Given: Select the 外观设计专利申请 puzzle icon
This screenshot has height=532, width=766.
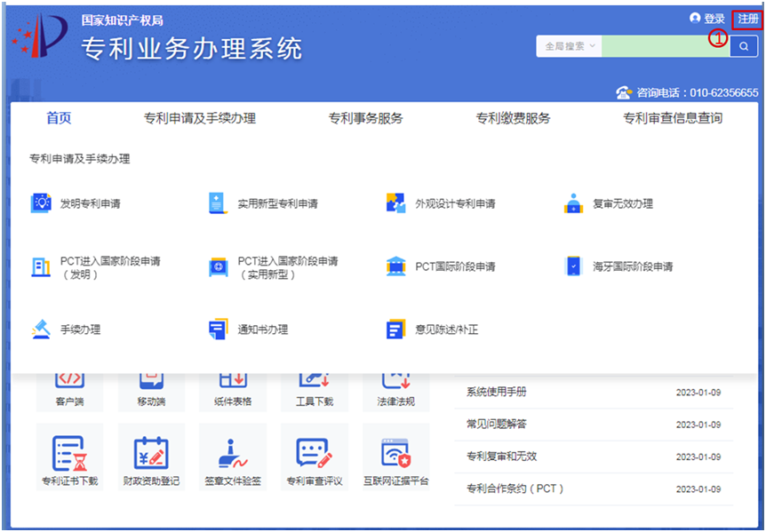Looking at the screenshot, I should click(x=395, y=203).
